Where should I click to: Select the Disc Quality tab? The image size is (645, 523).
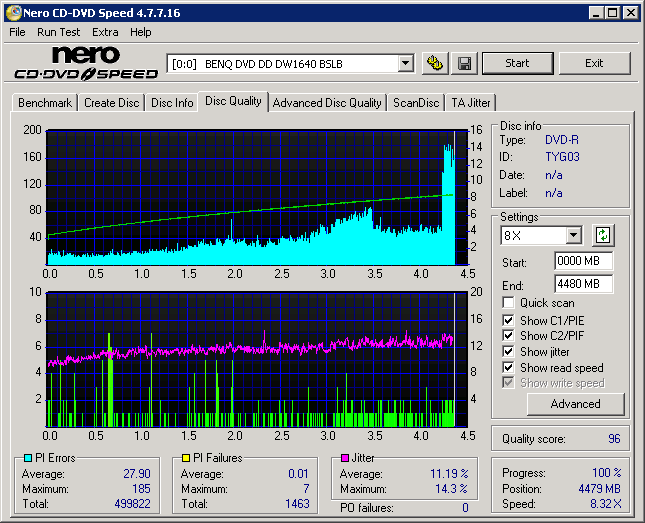(x=233, y=101)
